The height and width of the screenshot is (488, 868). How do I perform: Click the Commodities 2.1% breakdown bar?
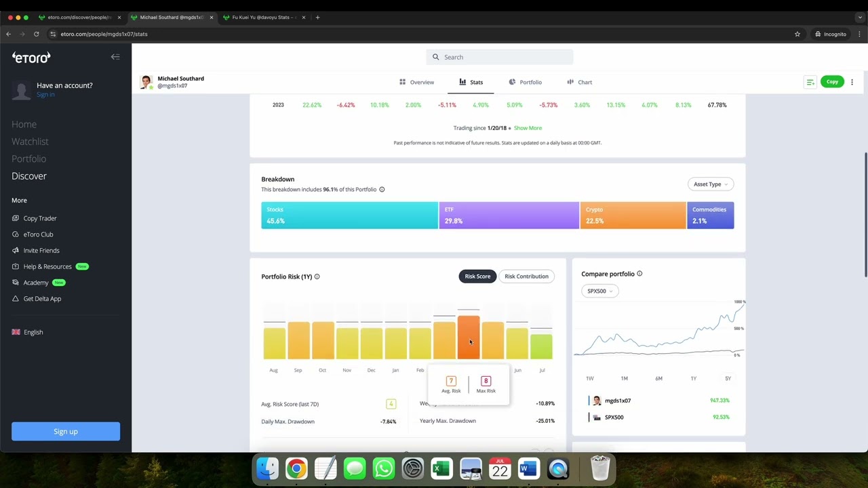(x=711, y=216)
